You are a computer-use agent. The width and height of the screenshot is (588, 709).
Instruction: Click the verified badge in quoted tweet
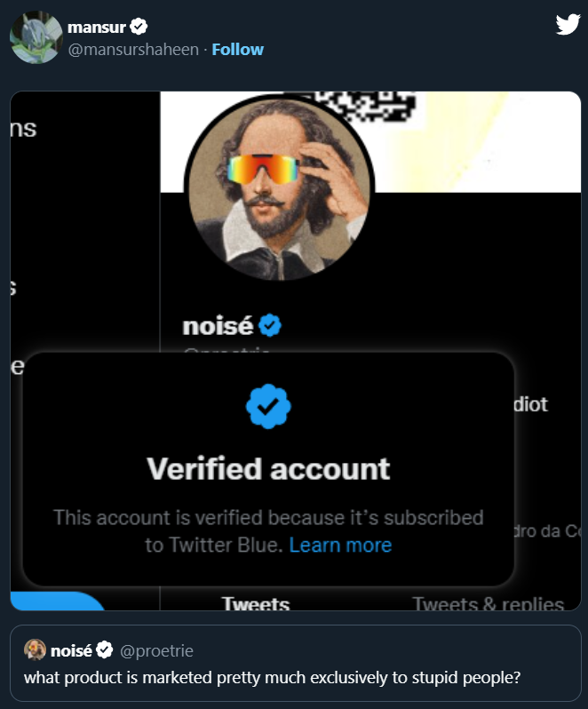(x=104, y=650)
